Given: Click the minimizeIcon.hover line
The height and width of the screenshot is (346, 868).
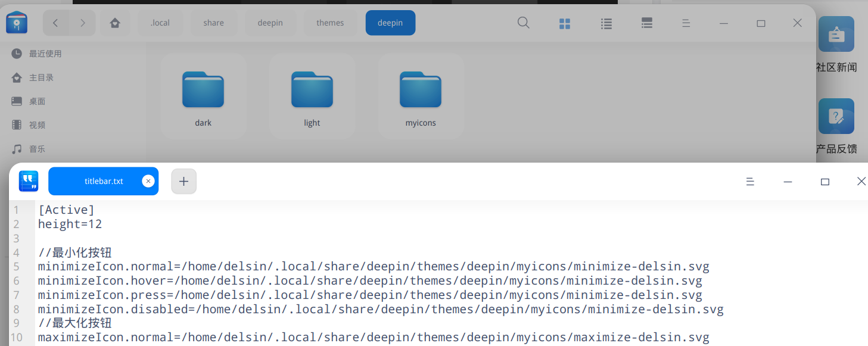Looking at the screenshot, I should pyautogui.click(x=370, y=281).
